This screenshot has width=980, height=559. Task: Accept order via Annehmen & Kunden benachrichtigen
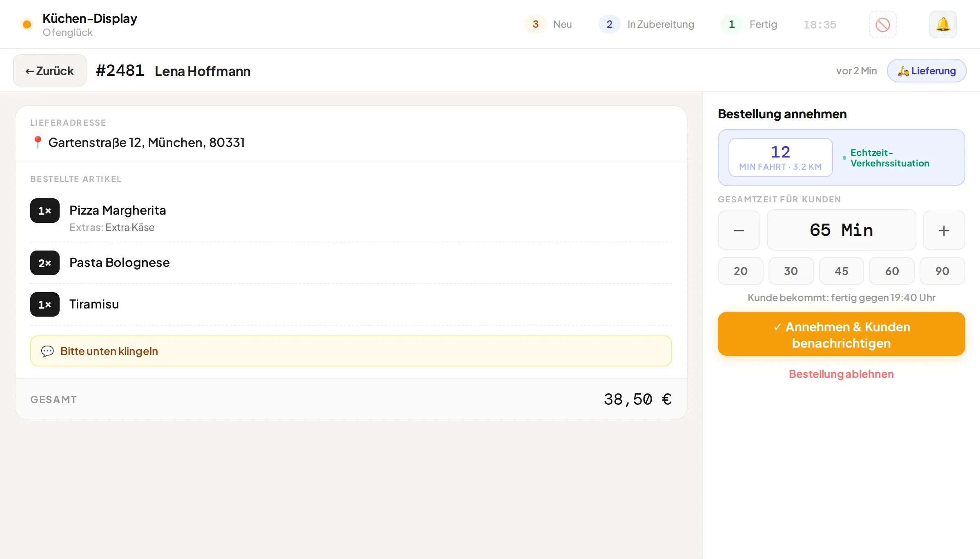coord(841,334)
